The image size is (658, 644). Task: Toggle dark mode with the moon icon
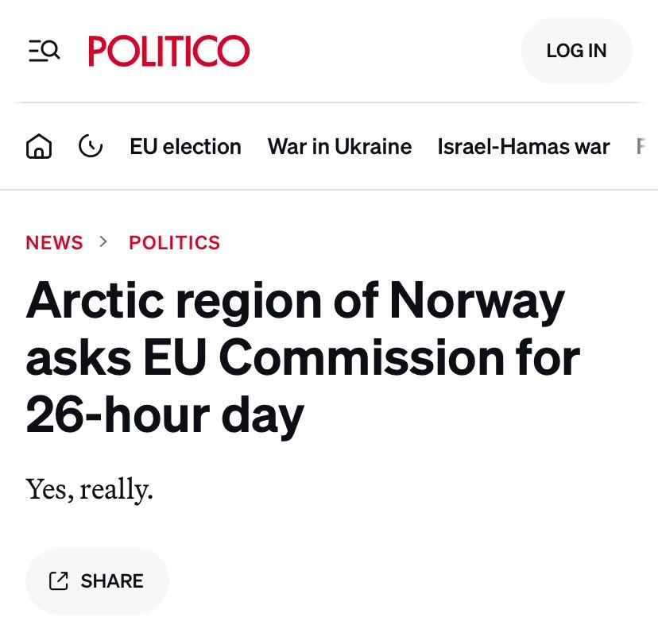click(x=91, y=146)
